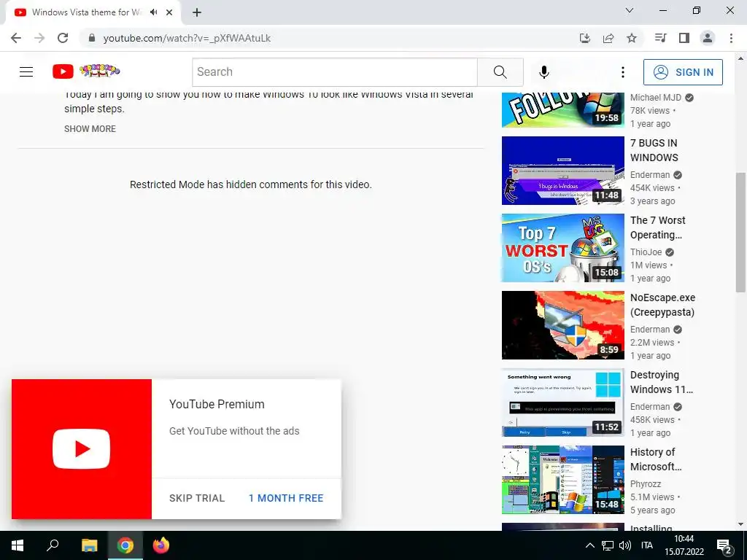The width and height of the screenshot is (747, 560).
Task: Open Windows taskbar search
Action: (53, 545)
